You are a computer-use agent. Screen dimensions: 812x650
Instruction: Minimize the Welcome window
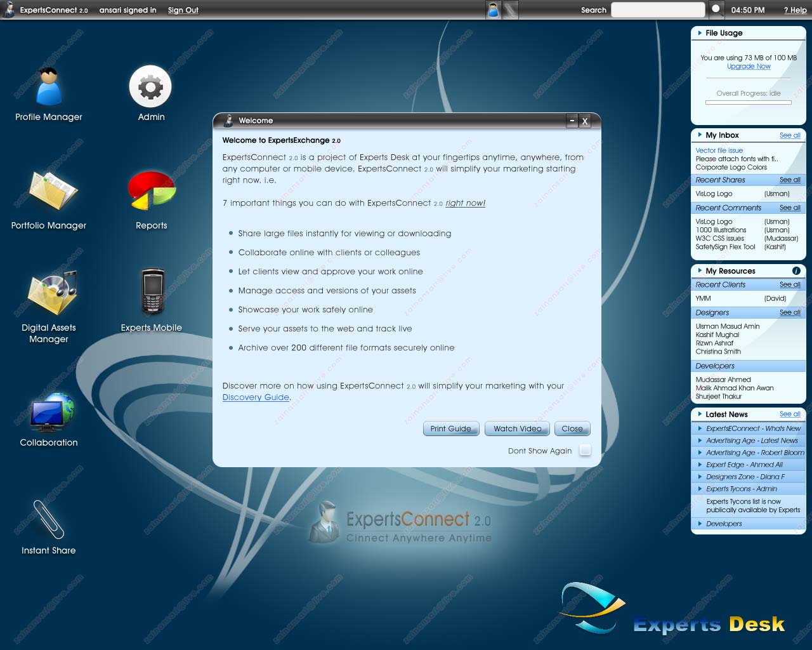pyautogui.click(x=572, y=121)
